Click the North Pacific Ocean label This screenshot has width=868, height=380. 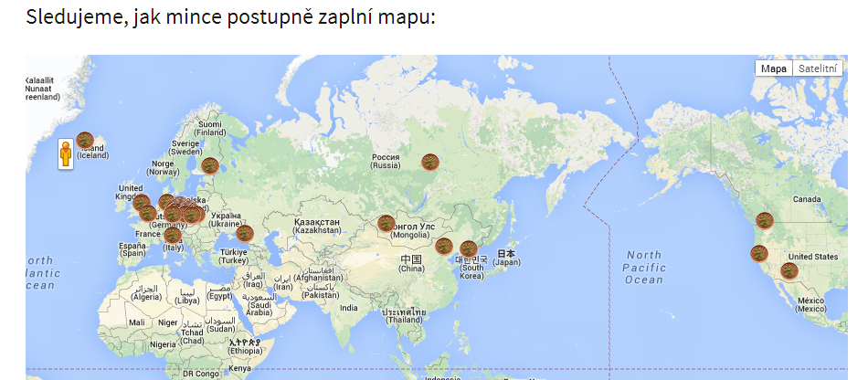[x=644, y=267]
